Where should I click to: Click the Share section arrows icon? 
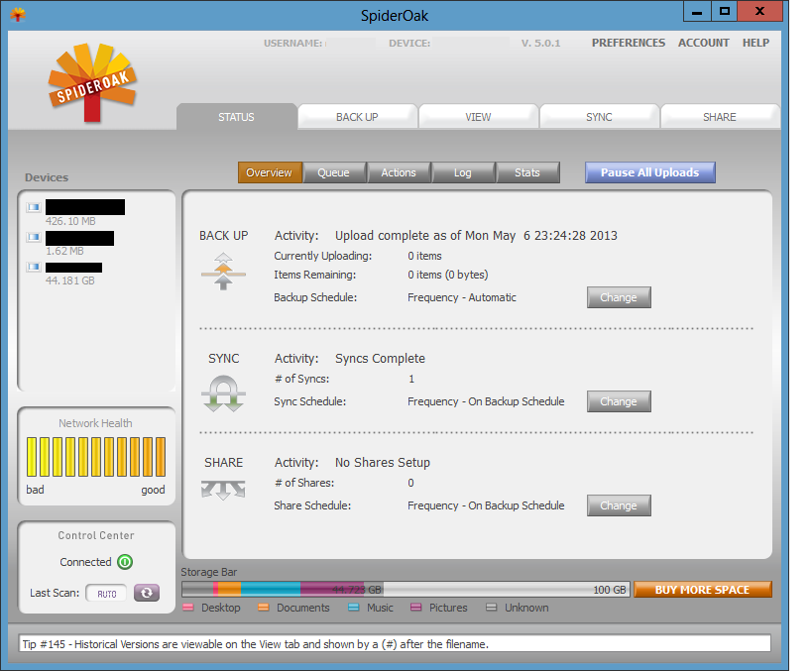(223, 489)
